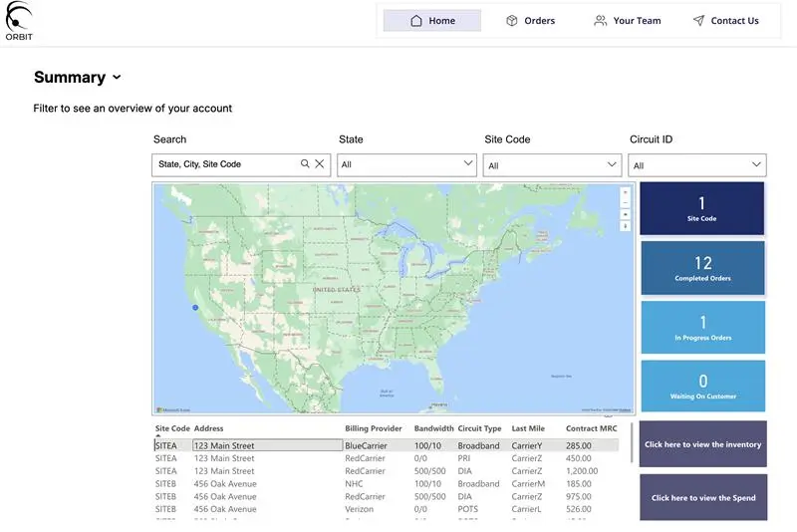Click here to view the inventory

[x=702, y=444]
